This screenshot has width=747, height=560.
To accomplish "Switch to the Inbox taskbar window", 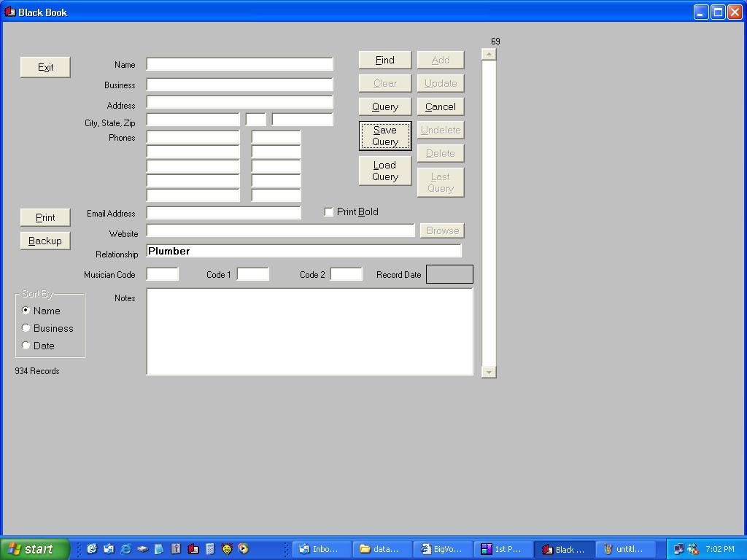I will (x=320, y=549).
